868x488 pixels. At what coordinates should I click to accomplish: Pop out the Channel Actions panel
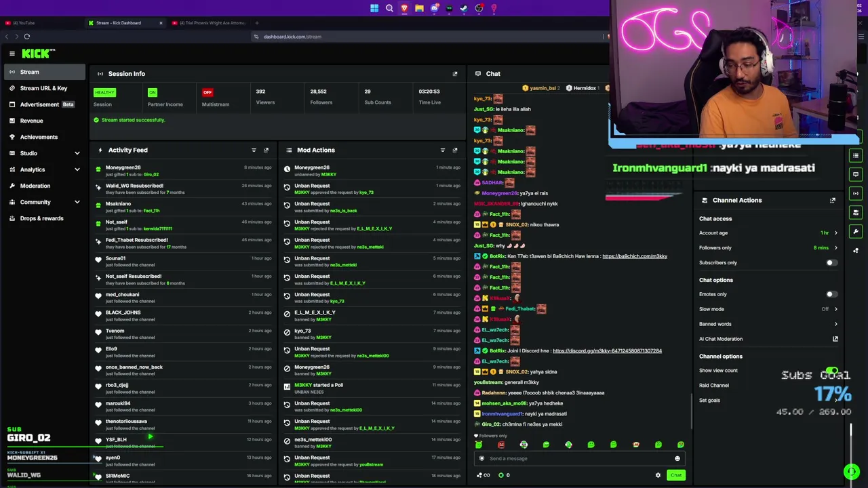click(x=833, y=201)
